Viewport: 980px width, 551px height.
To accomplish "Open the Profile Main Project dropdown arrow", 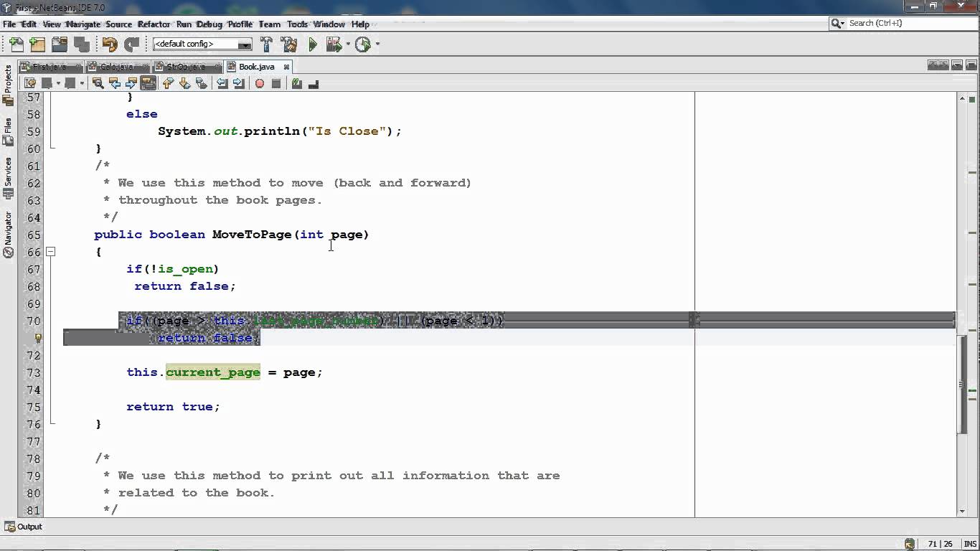I will point(377,44).
